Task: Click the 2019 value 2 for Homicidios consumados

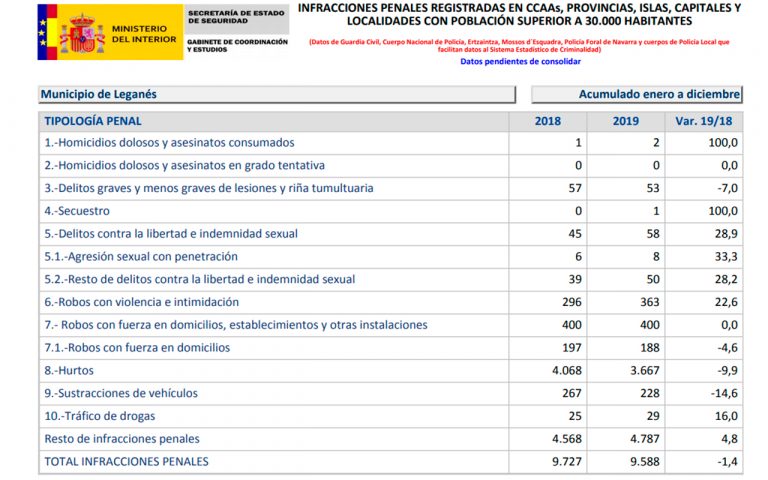Action: [x=656, y=143]
